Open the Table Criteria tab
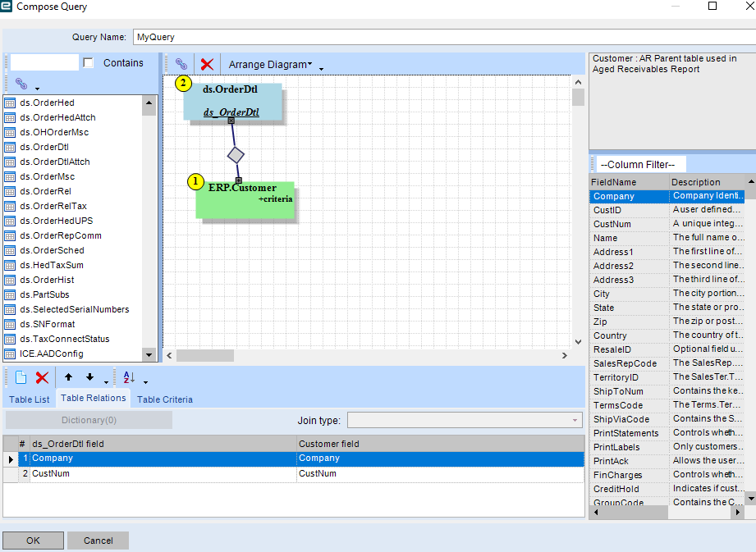The height and width of the screenshot is (552, 756). pos(165,399)
